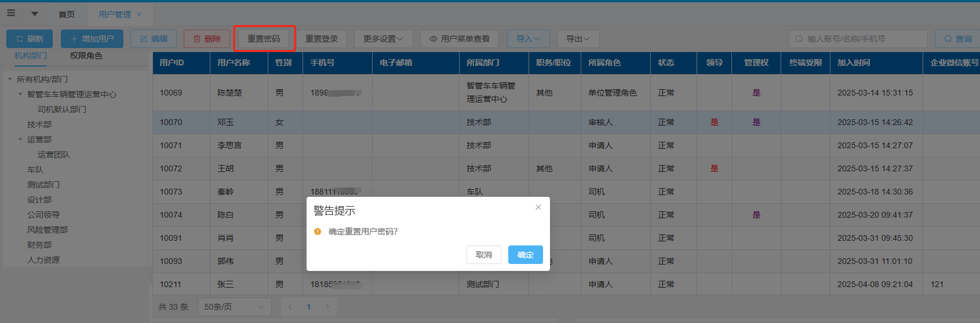Click the 删除 delete button
Image resolution: width=980 pixels, height=323 pixels.
pos(207,39)
